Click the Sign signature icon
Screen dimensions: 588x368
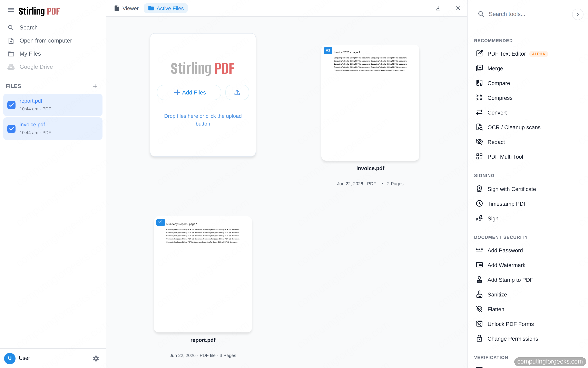point(479,218)
